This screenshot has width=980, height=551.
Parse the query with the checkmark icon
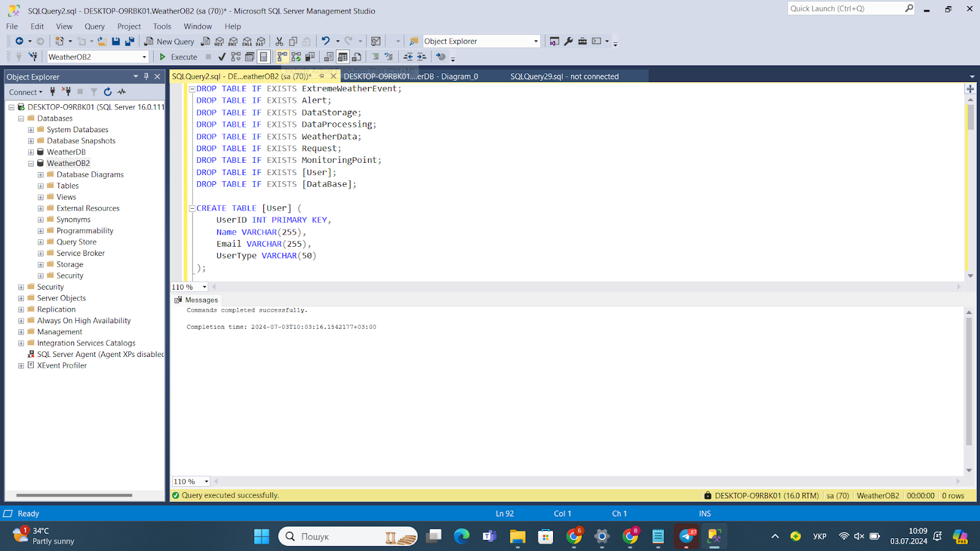tap(222, 57)
